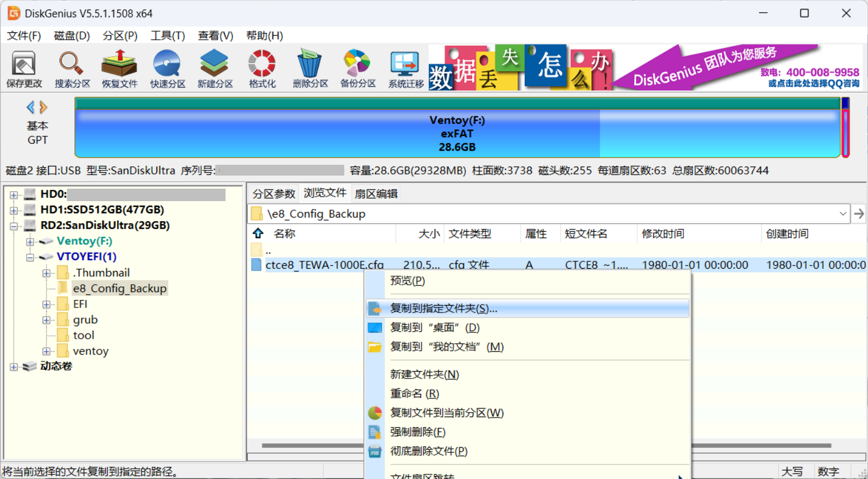868x479 pixels.
Task: Open the path dropdown for \e8_Config_Backup
Action: (842, 214)
